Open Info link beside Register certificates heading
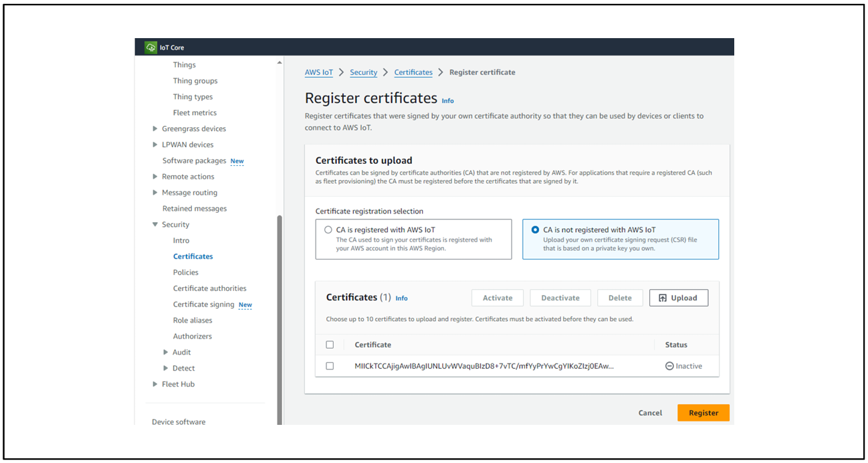This screenshot has width=868, height=463. click(448, 101)
